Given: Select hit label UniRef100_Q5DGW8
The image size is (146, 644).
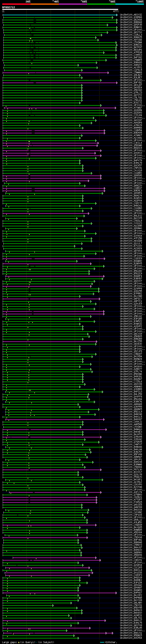Looking at the screenshot, I should [x=131, y=146].
